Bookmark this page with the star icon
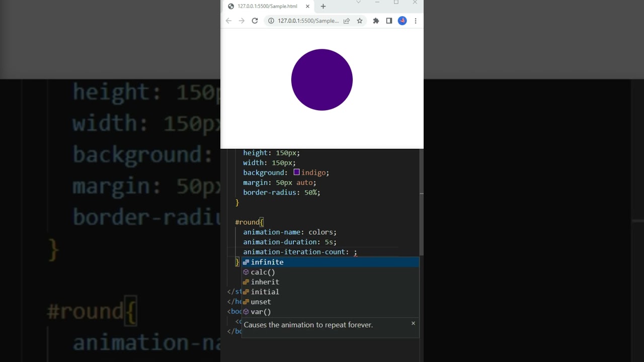The height and width of the screenshot is (362, 644). 360,21
